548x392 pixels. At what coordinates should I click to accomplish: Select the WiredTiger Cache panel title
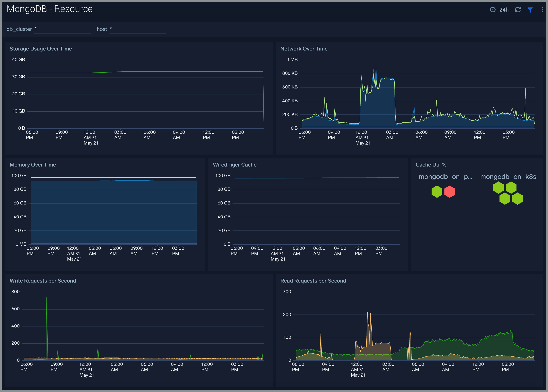[234, 165]
